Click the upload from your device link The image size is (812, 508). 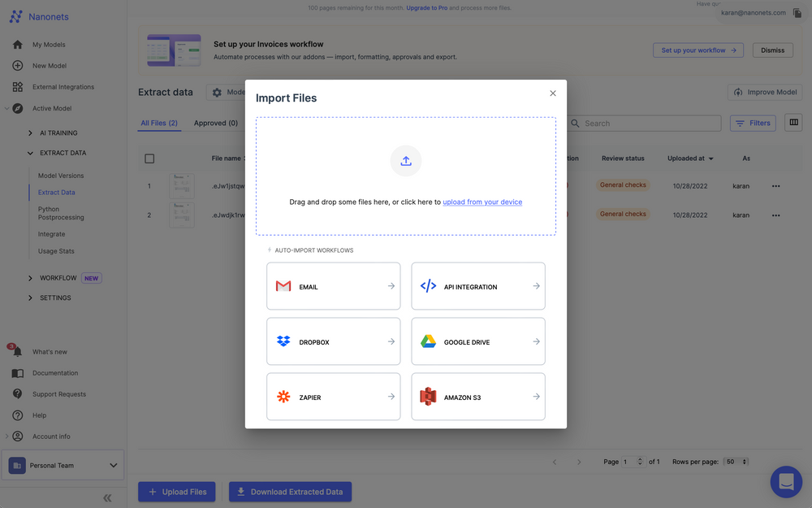click(x=482, y=201)
